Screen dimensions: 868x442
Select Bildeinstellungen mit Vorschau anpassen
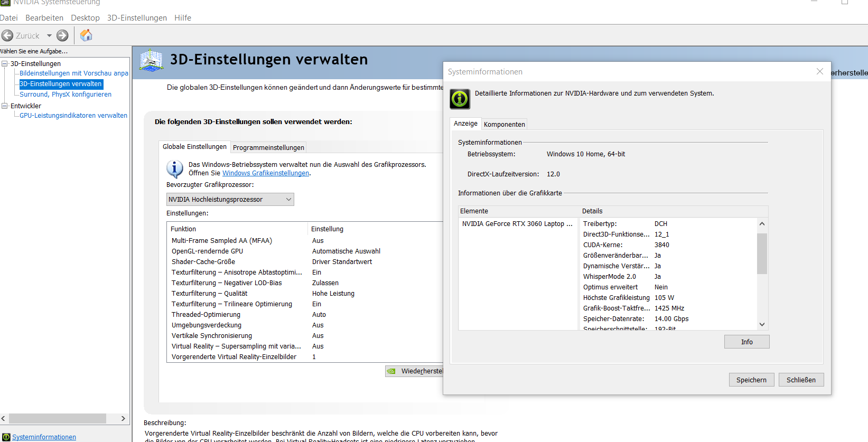74,73
